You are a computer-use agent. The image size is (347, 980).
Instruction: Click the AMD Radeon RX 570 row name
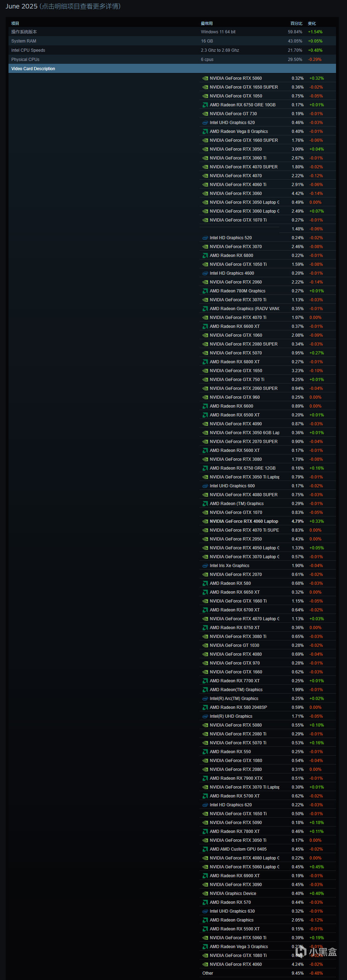click(230, 902)
